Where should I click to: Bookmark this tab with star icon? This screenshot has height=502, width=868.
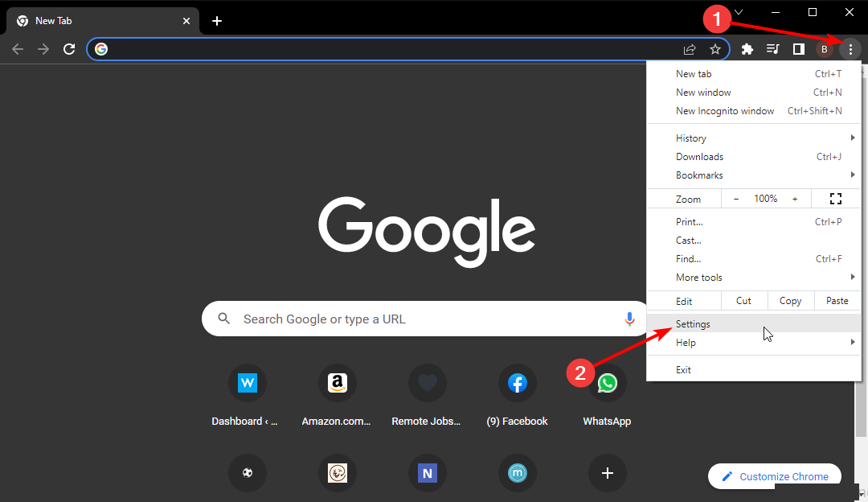tap(714, 49)
